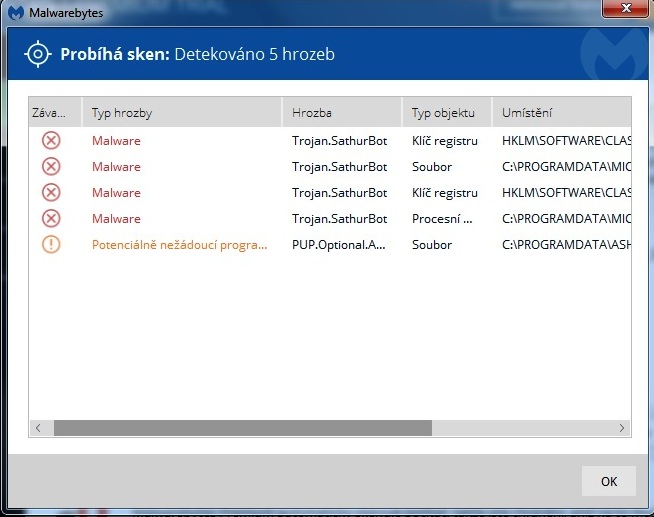The height and width of the screenshot is (517, 654).
Task: Click C:\PROGRAMDATA\ASH location cell
Action: coord(566,245)
